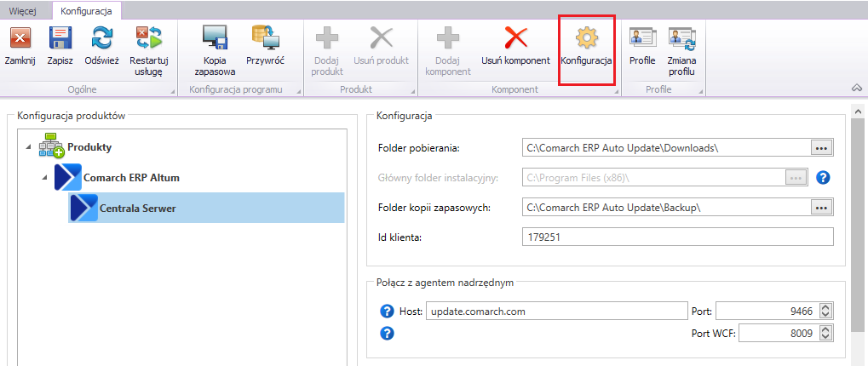Click Port WCF field showing 8009
Image resolution: width=868 pixels, height=366 pixels.
(779, 333)
